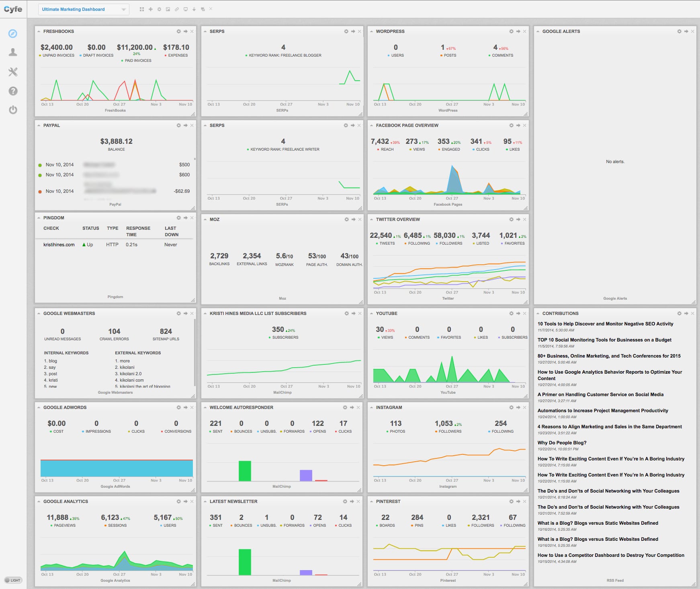The width and height of the screenshot is (700, 589).
Task: Open gear settings on Contributions widget
Action: [x=679, y=313]
